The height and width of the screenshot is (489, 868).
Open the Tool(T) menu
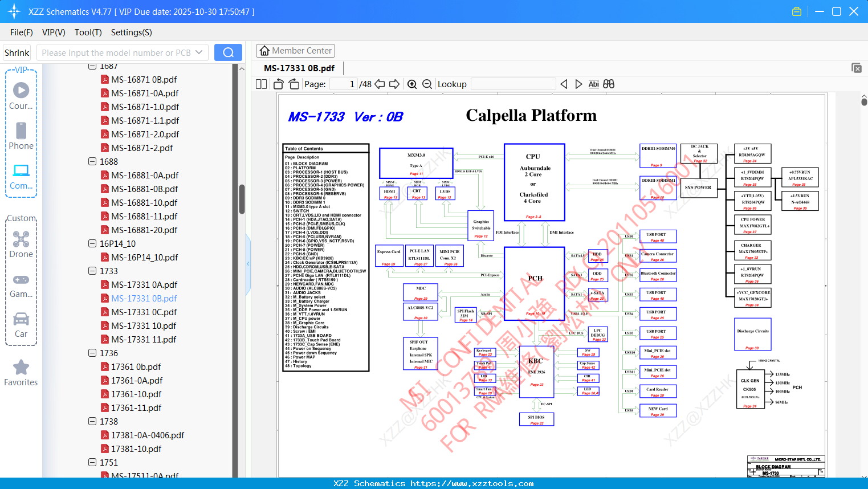[88, 32]
